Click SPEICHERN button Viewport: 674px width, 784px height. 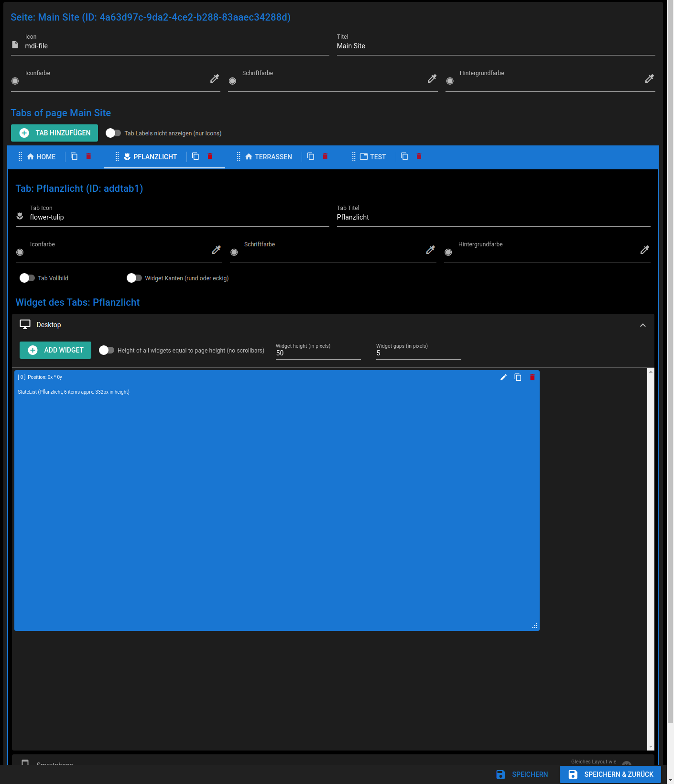point(522,774)
